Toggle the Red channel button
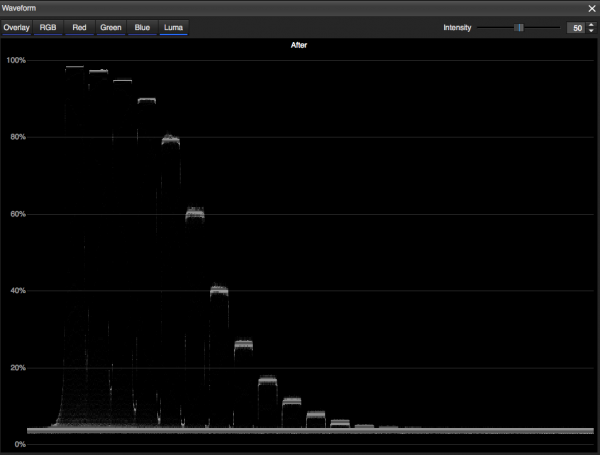The height and width of the screenshot is (455, 600). [79, 27]
